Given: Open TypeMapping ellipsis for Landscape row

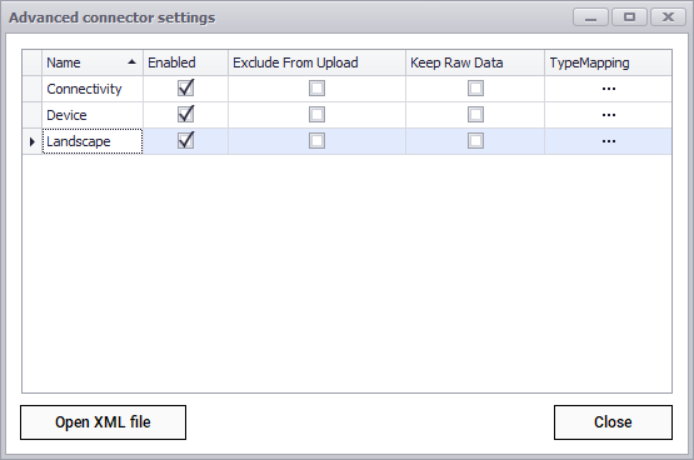Looking at the screenshot, I should 608,141.
